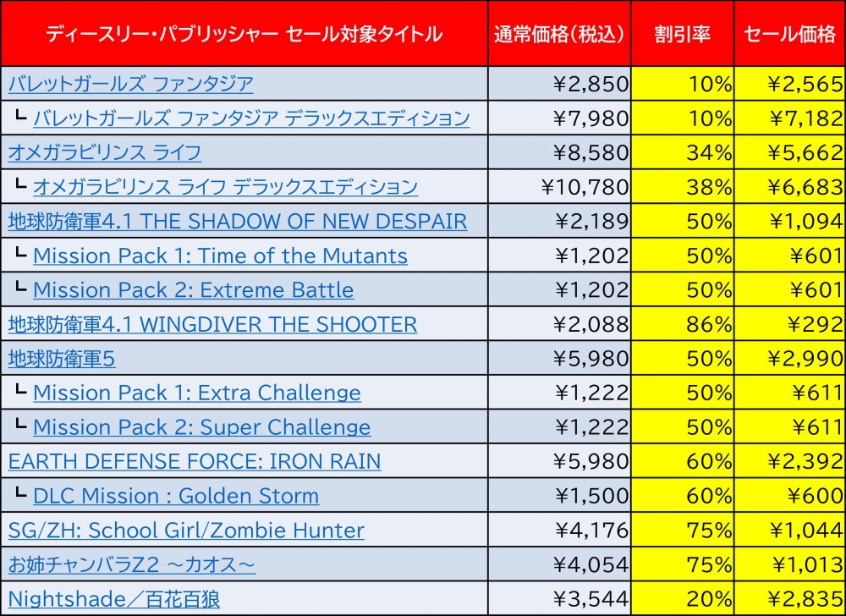This screenshot has height=616, width=846.
Task: Click バレットガールズ ファンタジア デラックスエディション link
Action: [x=251, y=118]
